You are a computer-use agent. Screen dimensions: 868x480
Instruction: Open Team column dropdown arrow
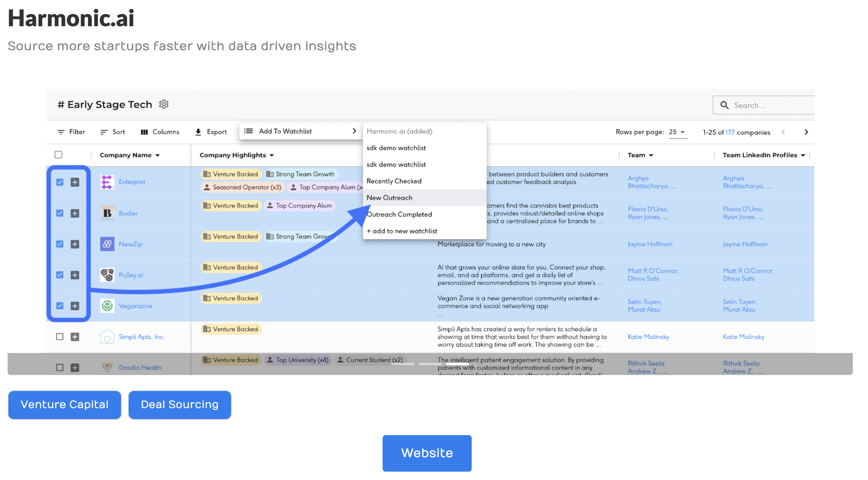[651, 155]
